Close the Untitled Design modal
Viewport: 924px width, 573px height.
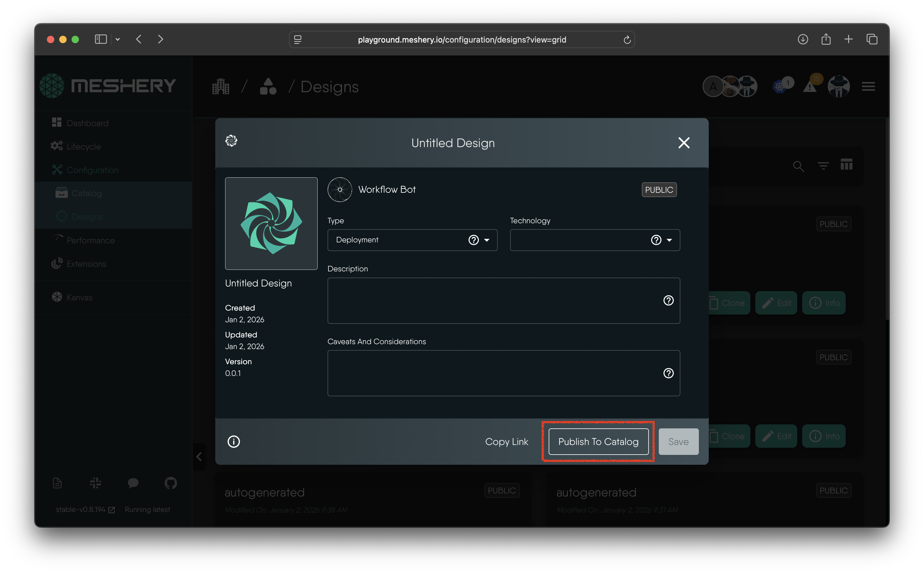coord(684,143)
